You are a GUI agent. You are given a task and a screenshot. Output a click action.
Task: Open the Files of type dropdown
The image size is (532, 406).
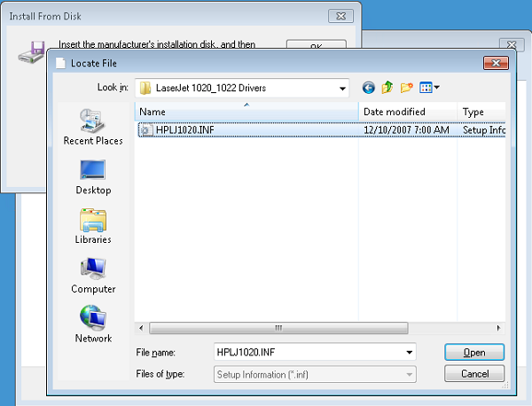(x=409, y=374)
